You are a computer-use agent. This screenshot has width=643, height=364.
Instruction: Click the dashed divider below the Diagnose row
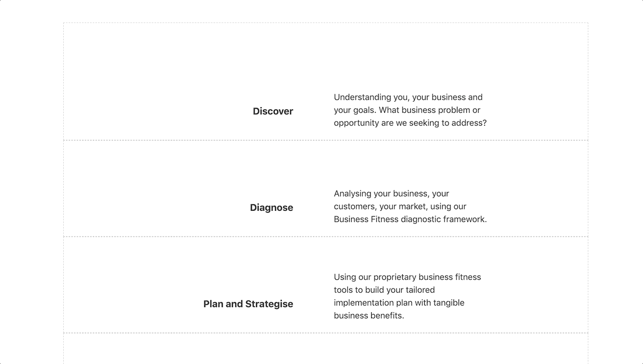coord(326,237)
